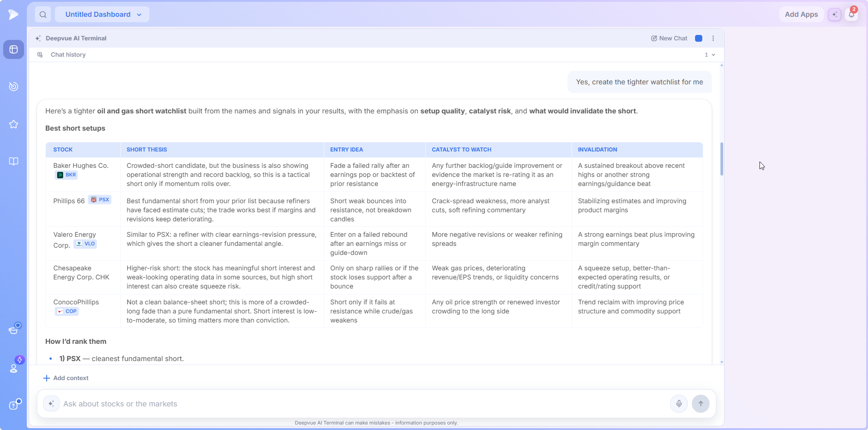Click Valero invalidation cell text
This screenshot has width=868, height=430.
pyautogui.click(x=636, y=239)
